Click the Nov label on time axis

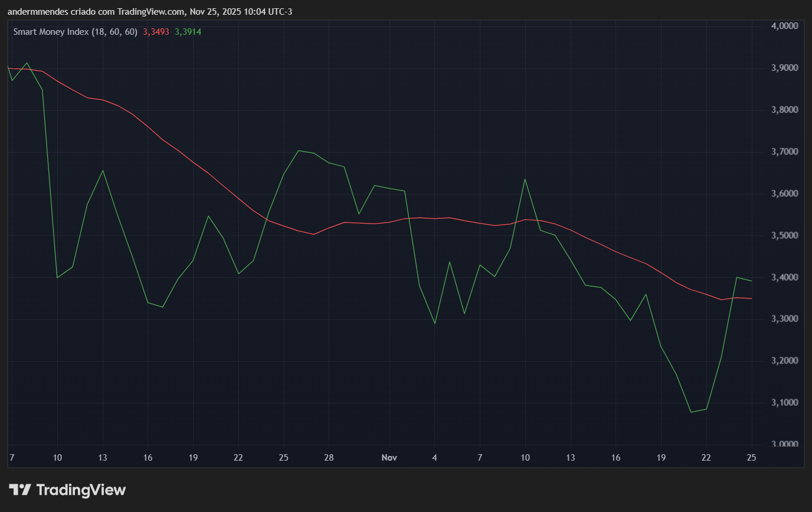point(389,457)
